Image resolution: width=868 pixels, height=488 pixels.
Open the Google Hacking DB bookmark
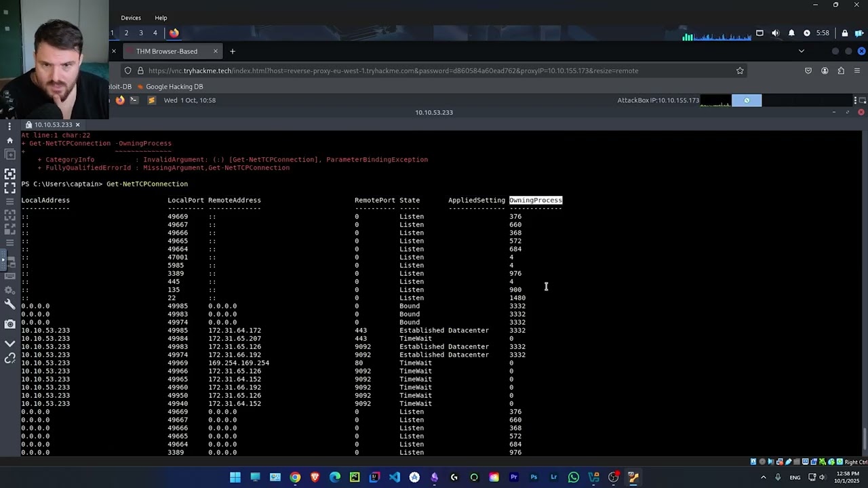[x=170, y=87]
